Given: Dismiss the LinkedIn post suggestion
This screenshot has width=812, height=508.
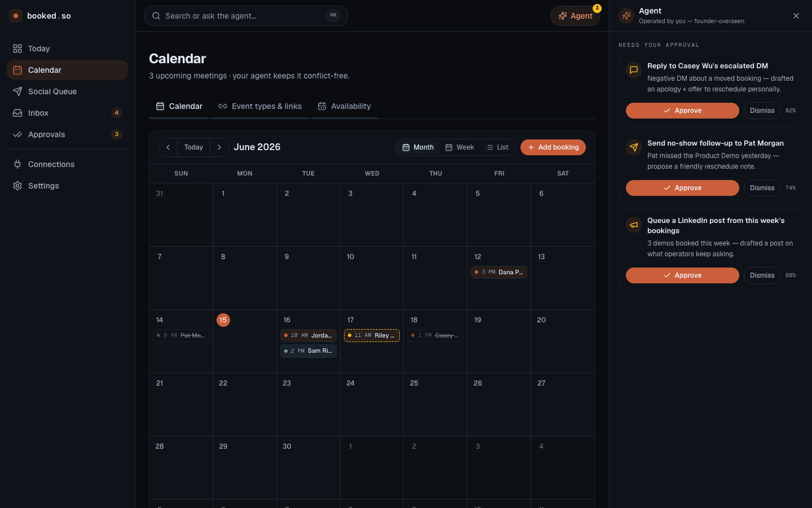Looking at the screenshot, I should pos(762,275).
